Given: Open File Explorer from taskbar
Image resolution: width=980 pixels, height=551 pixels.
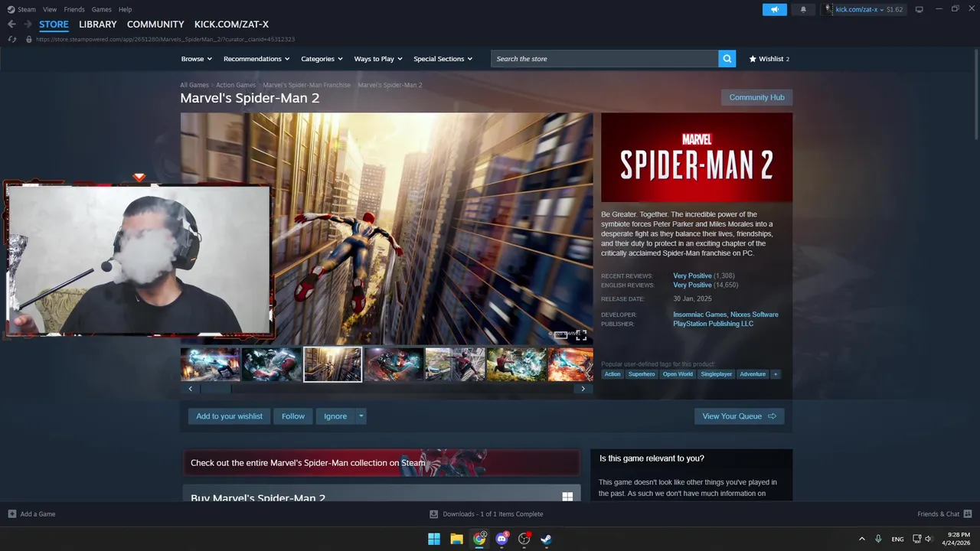Looking at the screenshot, I should (x=456, y=539).
